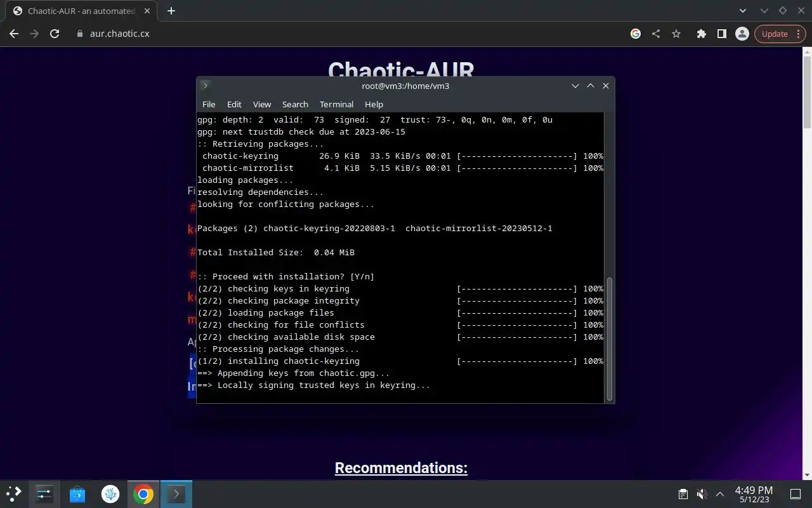This screenshot has height=508, width=812.
Task: Click the terminal vertical scrollbar
Action: tap(610, 339)
